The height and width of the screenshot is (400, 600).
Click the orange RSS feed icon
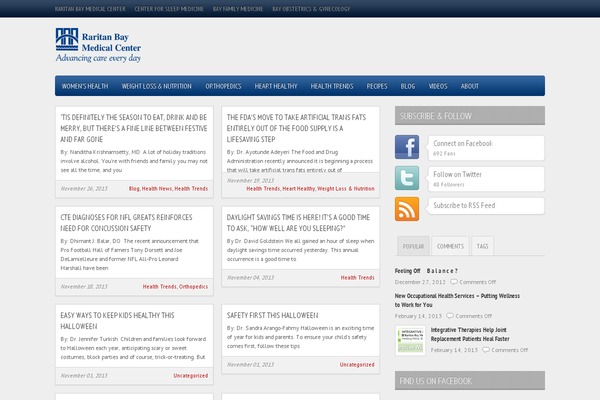coord(407,209)
